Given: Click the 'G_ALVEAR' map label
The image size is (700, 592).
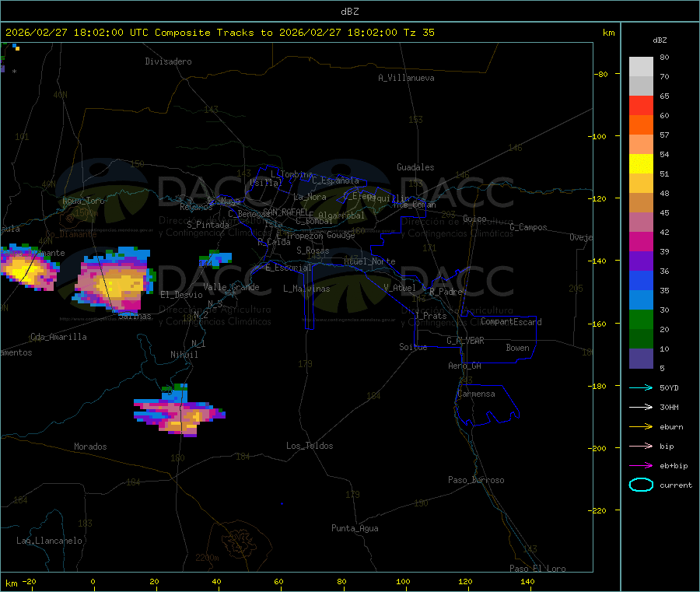Looking at the screenshot, I should (x=466, y=341).
